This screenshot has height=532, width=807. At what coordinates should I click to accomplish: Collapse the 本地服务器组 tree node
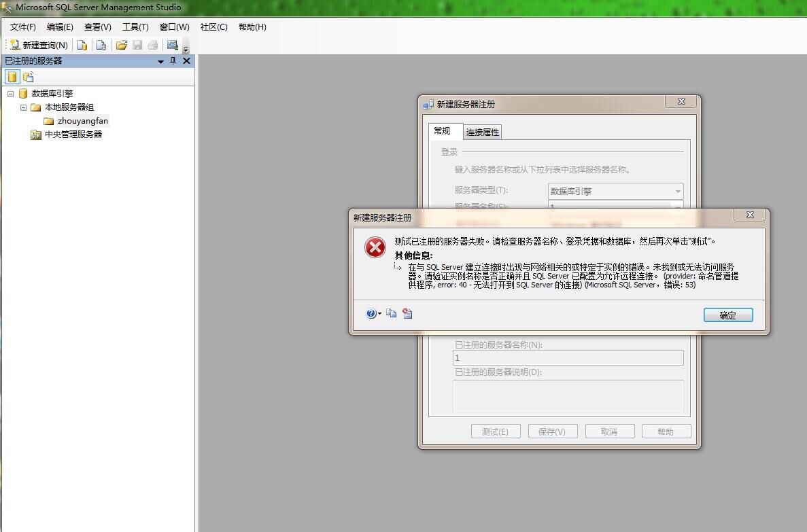pos(23,107)
